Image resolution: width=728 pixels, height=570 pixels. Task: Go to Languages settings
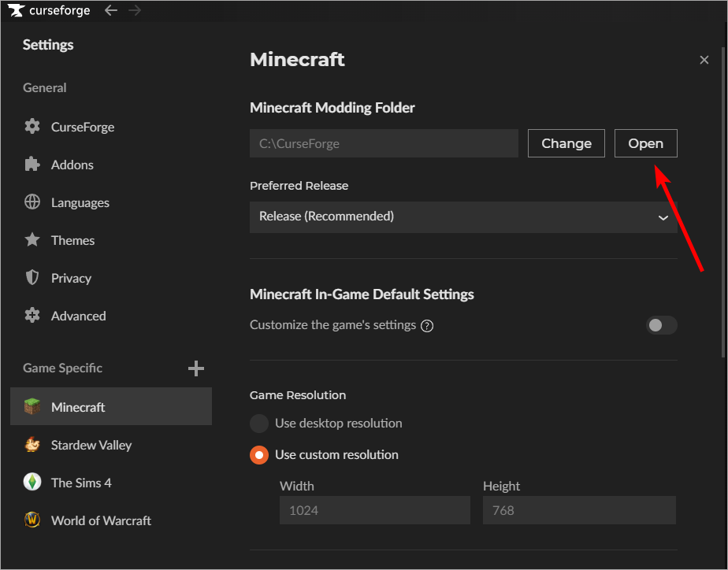click(111, 202)
